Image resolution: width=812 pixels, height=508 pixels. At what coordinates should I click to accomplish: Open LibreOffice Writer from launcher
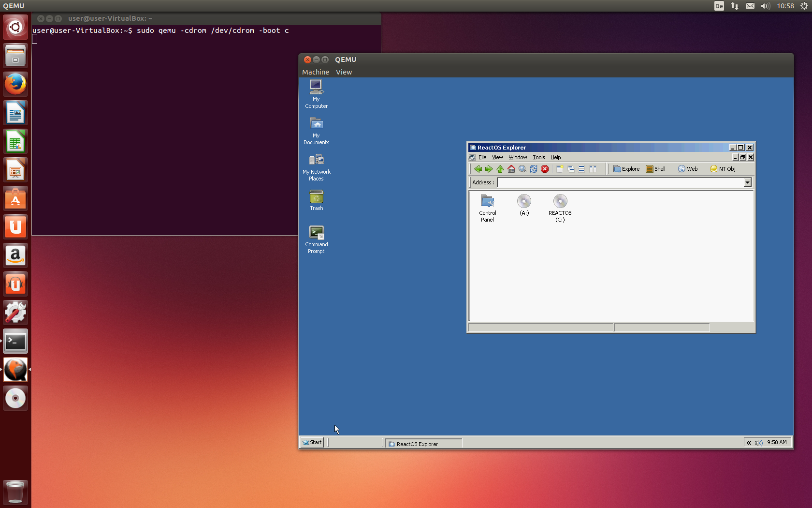tap(15, 113)
